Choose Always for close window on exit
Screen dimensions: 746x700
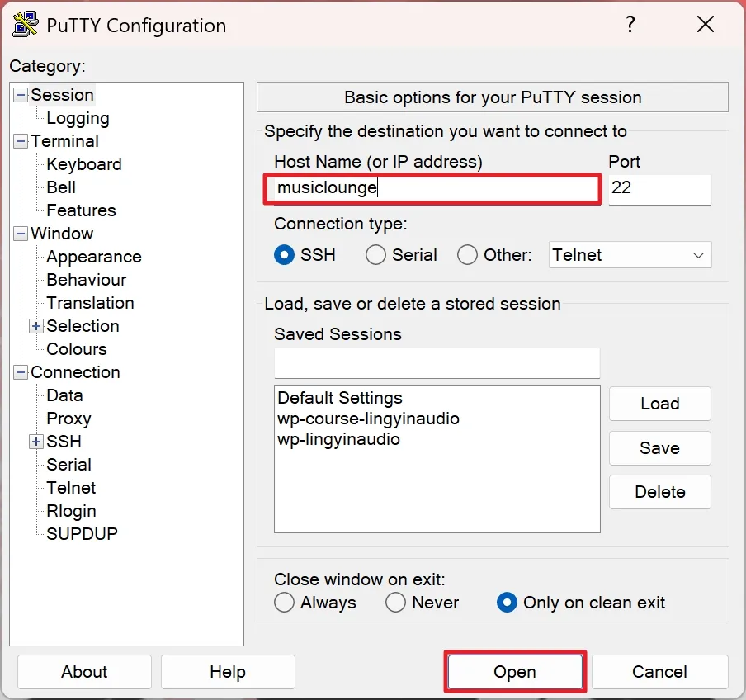(x=284, y=603)
